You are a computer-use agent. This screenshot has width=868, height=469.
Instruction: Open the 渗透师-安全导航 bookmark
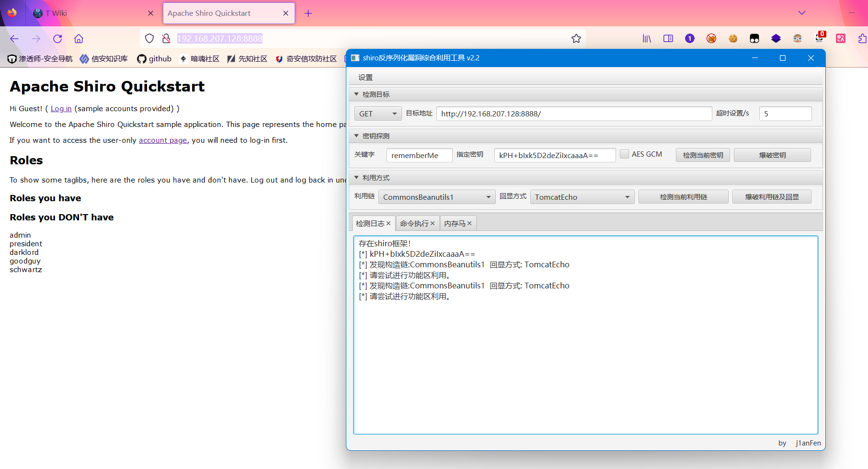(x=40, y=59)
